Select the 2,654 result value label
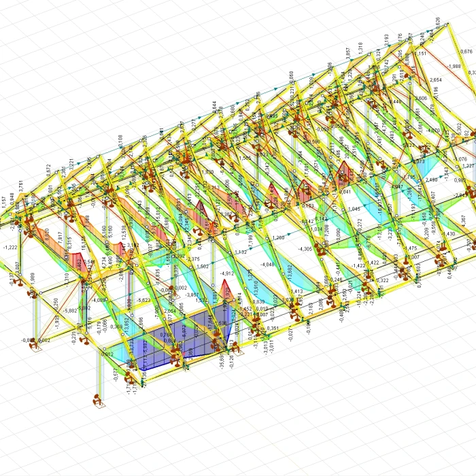The height and width of the screenshot is (476, 476). [x=436, y=80]
